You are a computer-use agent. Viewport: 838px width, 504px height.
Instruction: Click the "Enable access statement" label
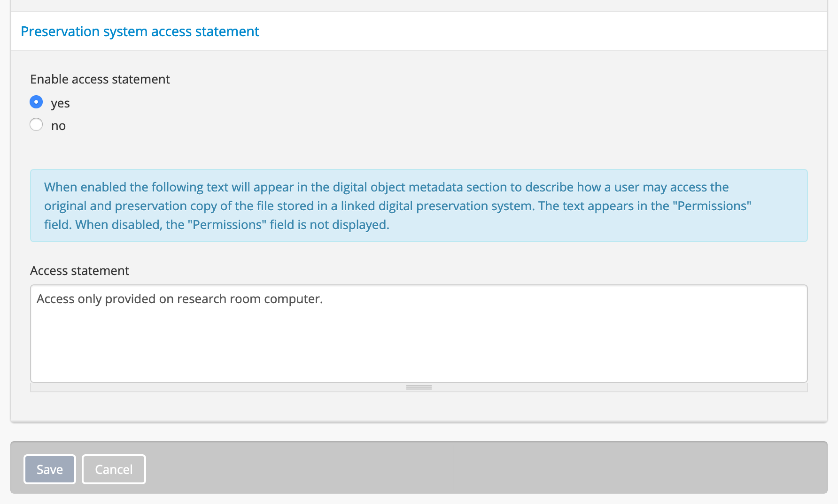coord(100,79)
